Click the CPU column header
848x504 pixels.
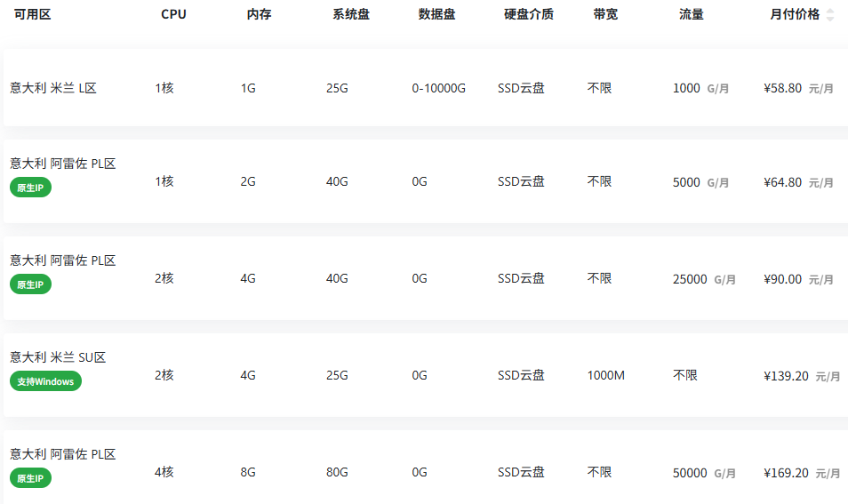coord(173,15)
